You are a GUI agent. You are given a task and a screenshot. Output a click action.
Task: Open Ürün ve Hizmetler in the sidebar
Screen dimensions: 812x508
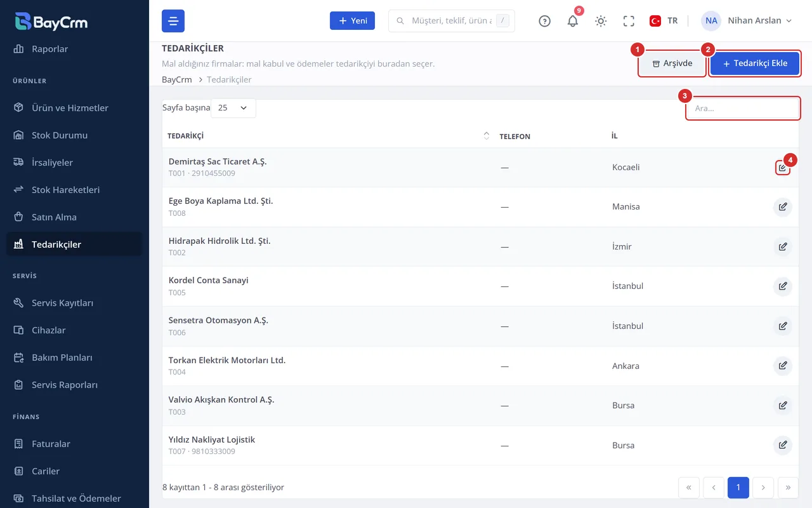[x=74, y=108]
